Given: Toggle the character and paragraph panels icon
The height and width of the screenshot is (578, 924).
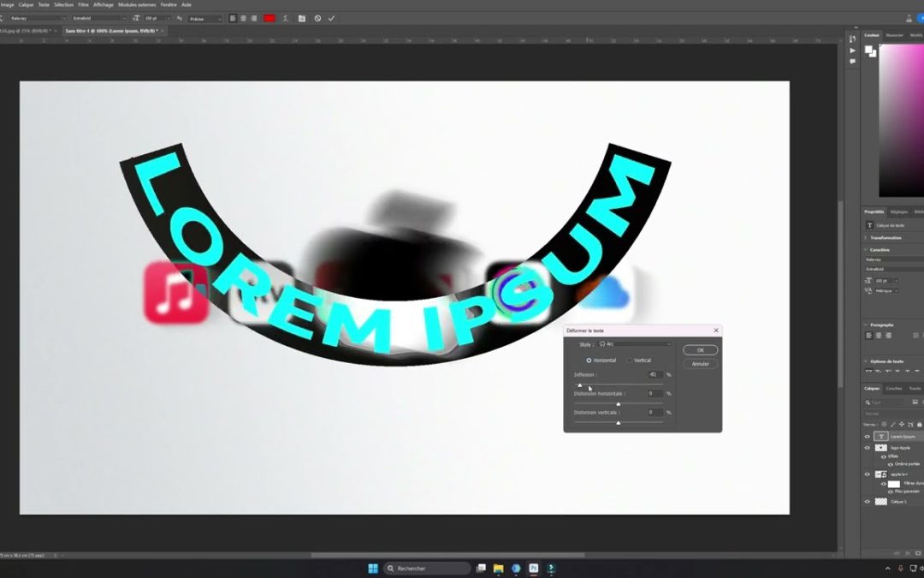Looking at the screenshot, I should tap(302, 18).
